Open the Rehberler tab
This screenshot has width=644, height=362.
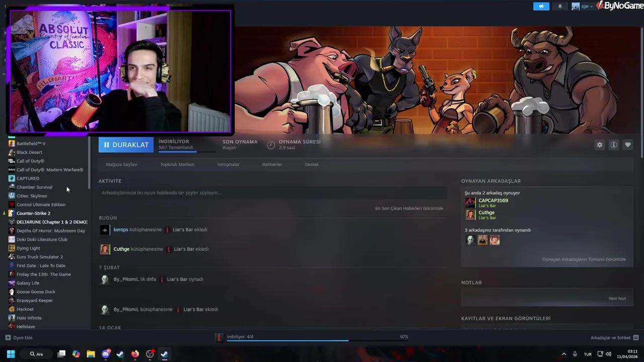[x=272, y=164]
